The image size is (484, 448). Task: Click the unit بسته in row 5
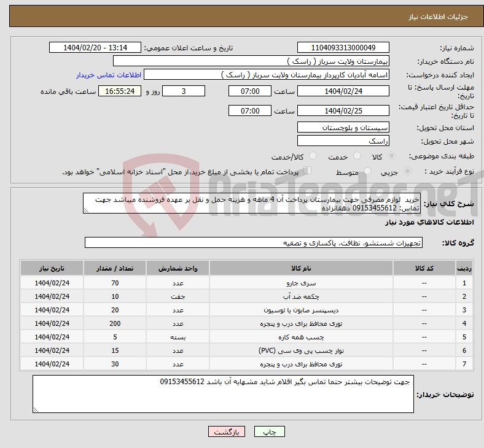[178, 337]
